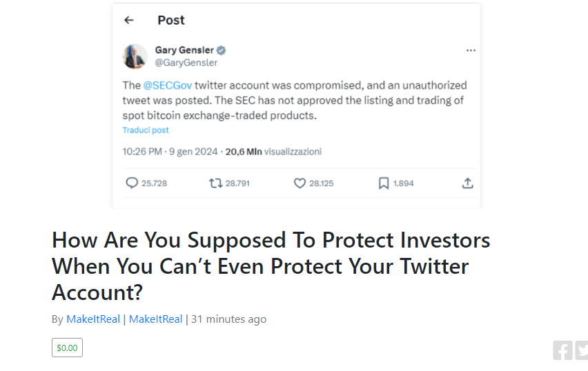Open the three-dots more options menu
The height and width of the screenshot is (371, 588).
pyautogui.click(x=471, y=50)
